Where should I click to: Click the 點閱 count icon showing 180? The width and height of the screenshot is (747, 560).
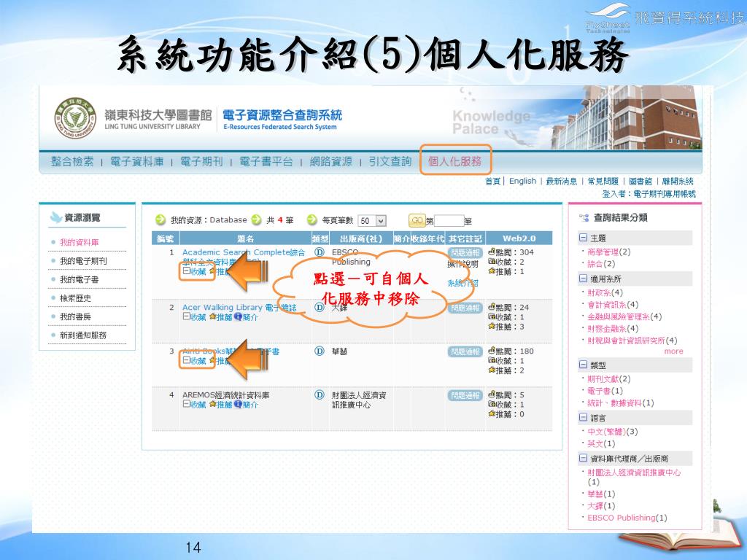(x=492, y=351)
